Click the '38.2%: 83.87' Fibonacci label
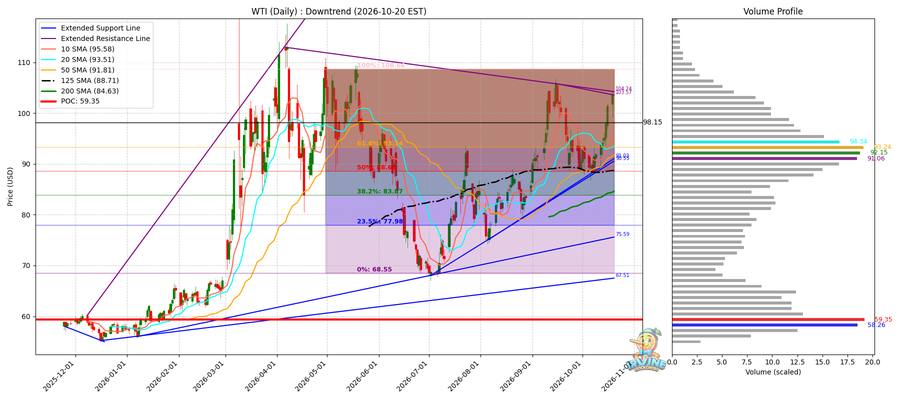 (379, 191)
